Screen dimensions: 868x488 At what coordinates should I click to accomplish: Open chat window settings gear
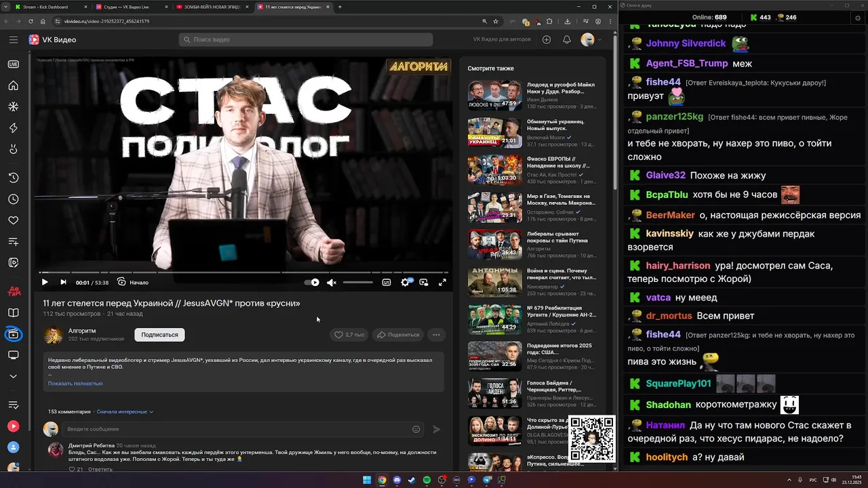pyautogui.click(x=859, y=18)
